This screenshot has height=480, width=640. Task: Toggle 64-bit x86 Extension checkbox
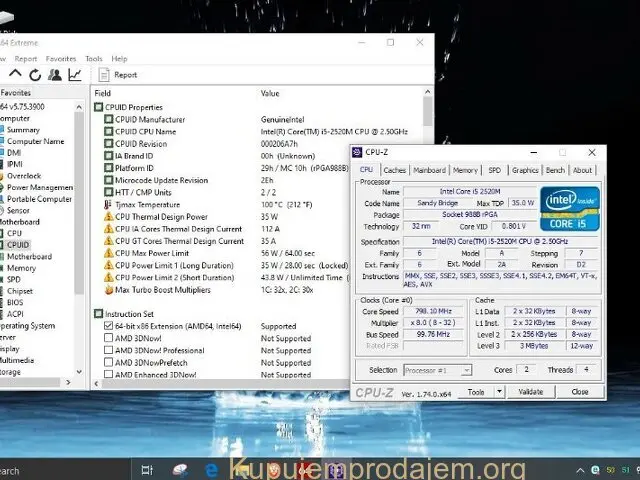tap(108, 326)
